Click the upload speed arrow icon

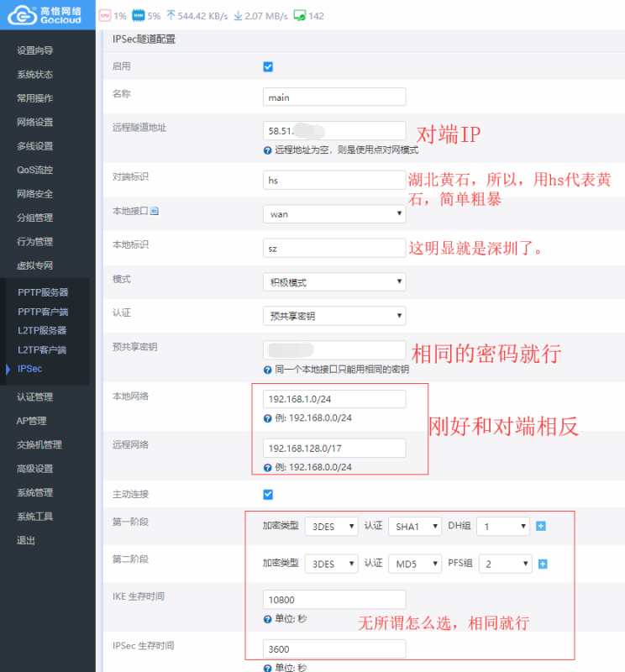(x=171, y=15)
